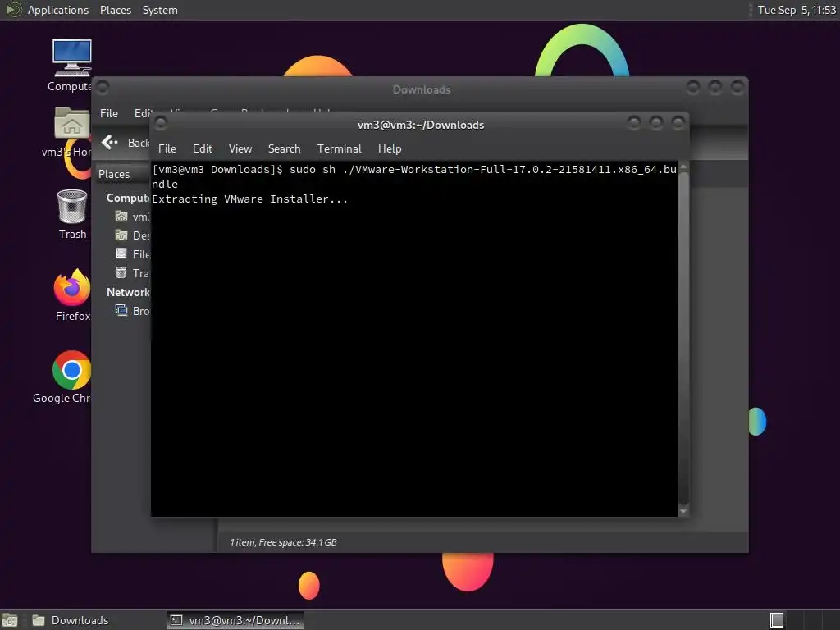This screenshot has height=630, width=840.
Task: Open the terminal File menu
Action: click(x=167, y=149)
